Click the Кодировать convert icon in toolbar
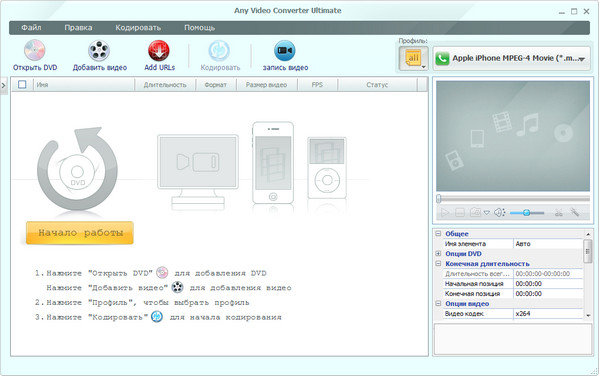The height and width of the screenshot is (376, 599). click(x=219, y=50)
